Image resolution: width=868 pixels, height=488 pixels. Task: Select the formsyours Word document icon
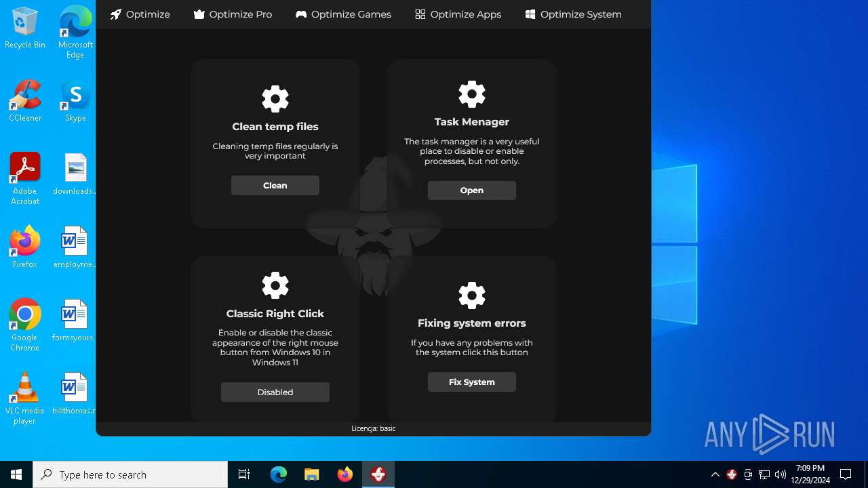click(75, 321)
